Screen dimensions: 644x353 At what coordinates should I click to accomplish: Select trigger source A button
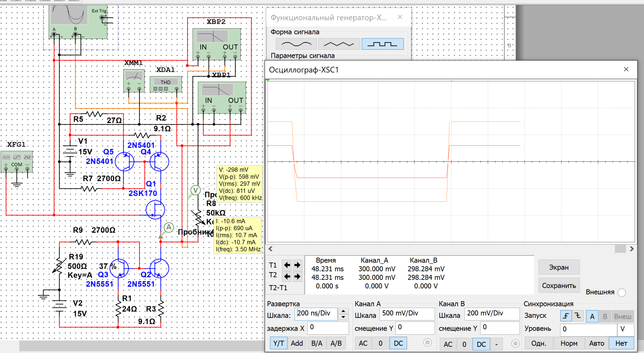click(x=592, y=316)
